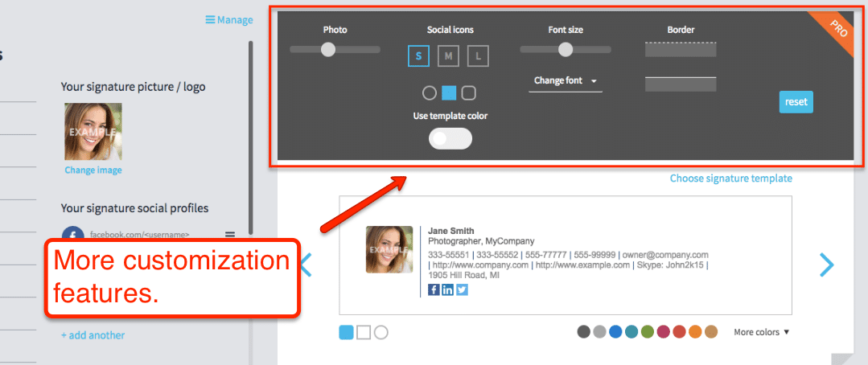Click the LinkedIn icon in signature preview

[447, 289]
